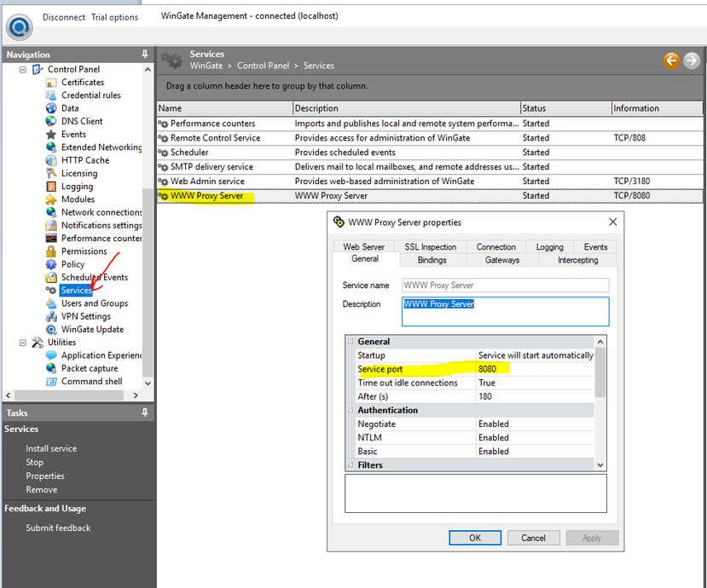Select the Logging icon
This screenshot has width=707, height=588.
click(51, 187)
